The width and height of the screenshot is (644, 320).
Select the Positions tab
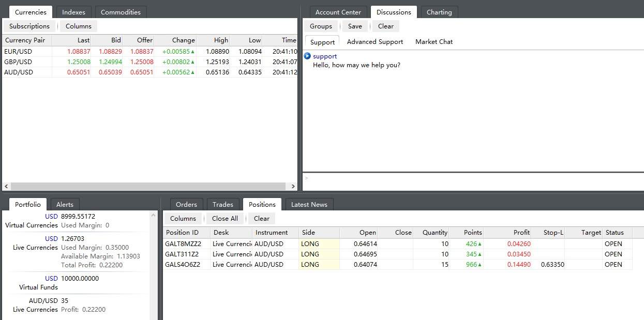pos(262,204)
